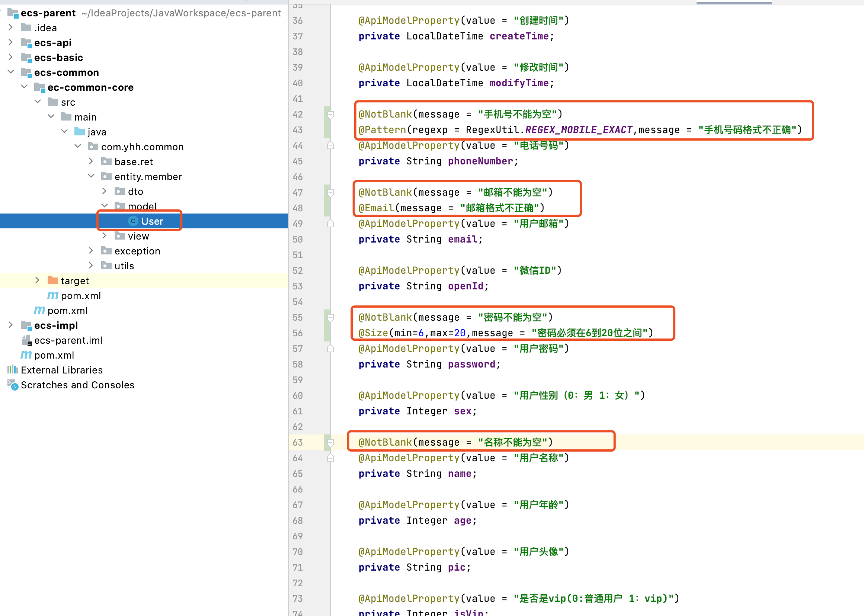The image size is (864, 616).
Task: Collapse the fold region at the phone @NotBlank annotation
Action: coord(331,114)
